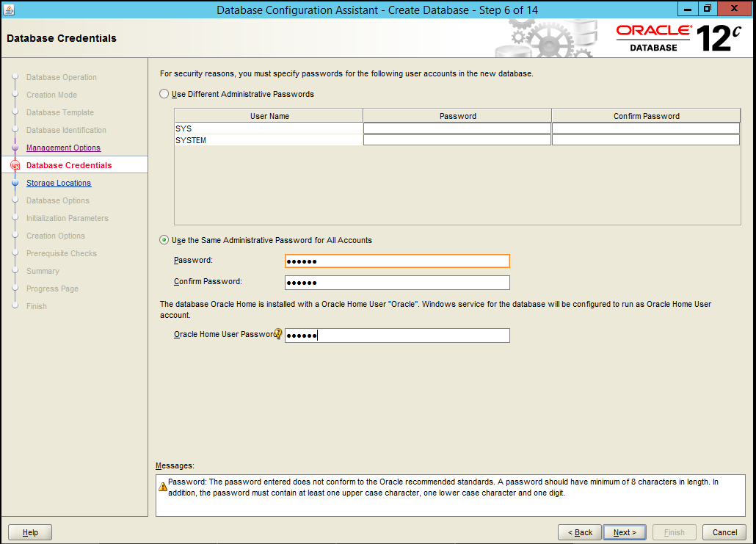
Task: Click the Confirm Password column header
Action: 646,116
